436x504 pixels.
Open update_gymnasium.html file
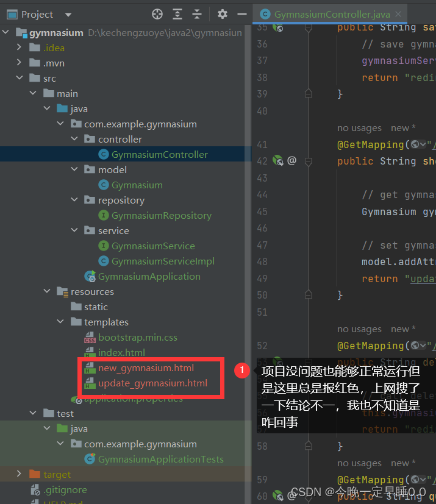pos(152,383)
